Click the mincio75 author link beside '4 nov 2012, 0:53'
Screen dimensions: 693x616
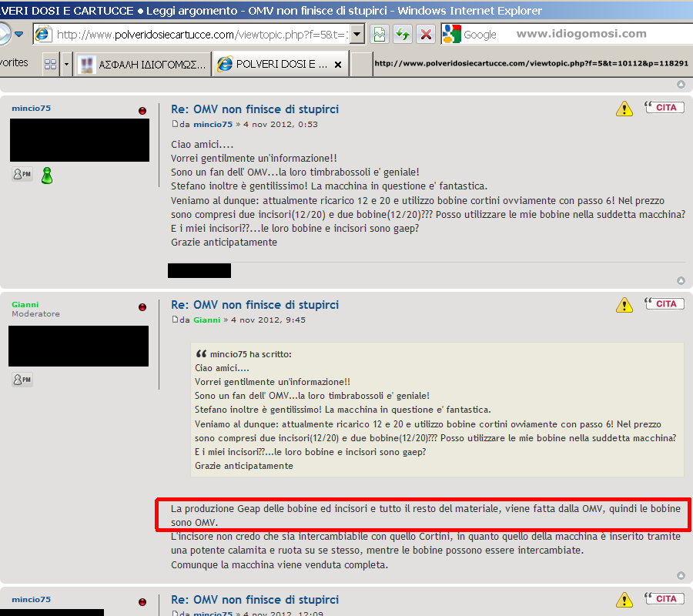tap(213, 124)
